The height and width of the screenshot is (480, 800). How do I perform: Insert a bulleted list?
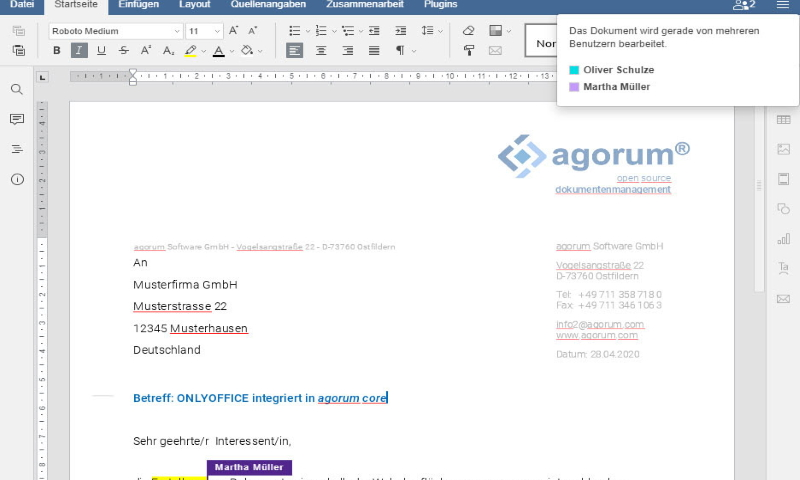point(294,31)
